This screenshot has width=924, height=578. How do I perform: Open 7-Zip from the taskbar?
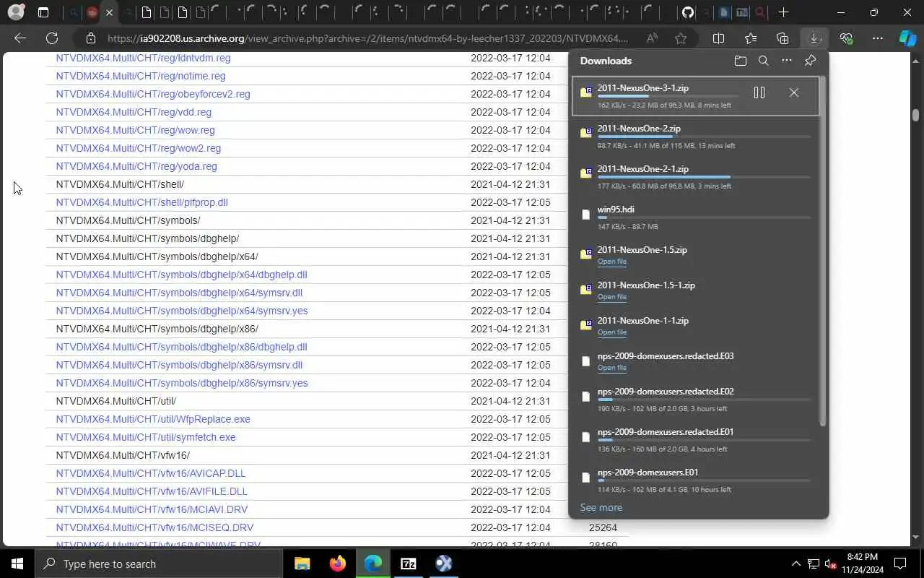(409, 564)
